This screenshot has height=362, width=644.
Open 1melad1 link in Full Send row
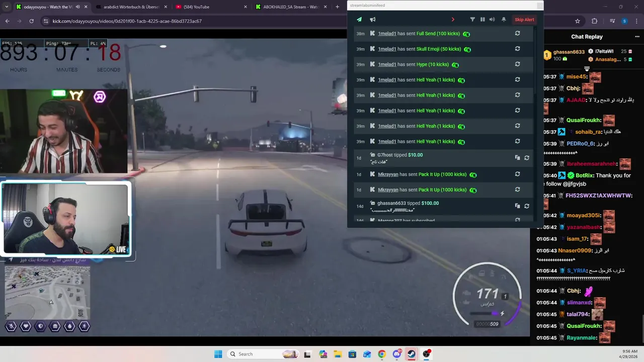387,34
